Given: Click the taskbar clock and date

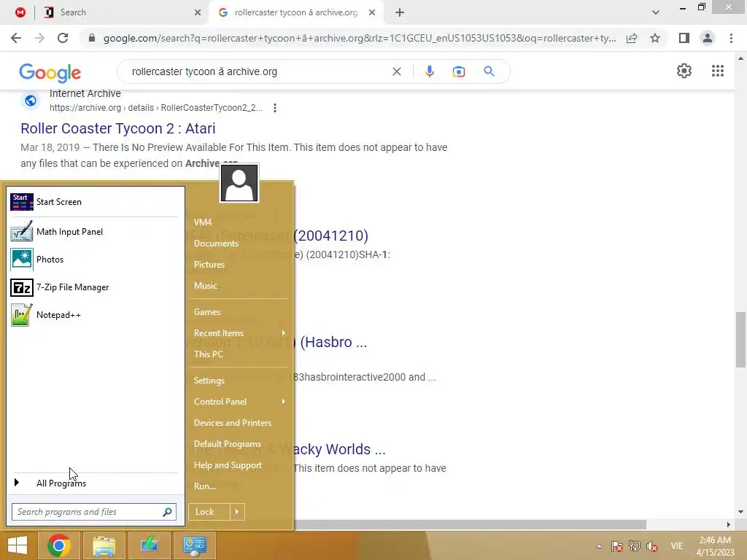Looking at the screenshot, I should point(715,546).
